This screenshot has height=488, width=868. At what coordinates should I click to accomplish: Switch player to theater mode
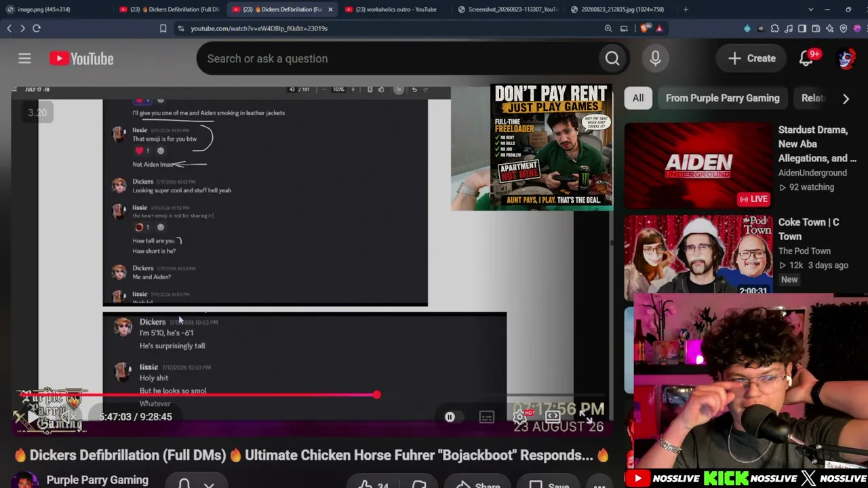[553, 417]
